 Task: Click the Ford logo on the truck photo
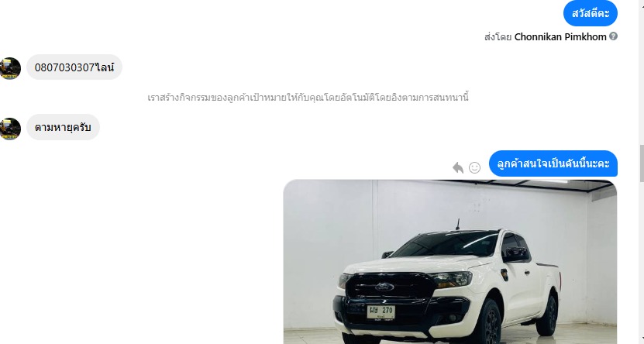click(384, 287)
